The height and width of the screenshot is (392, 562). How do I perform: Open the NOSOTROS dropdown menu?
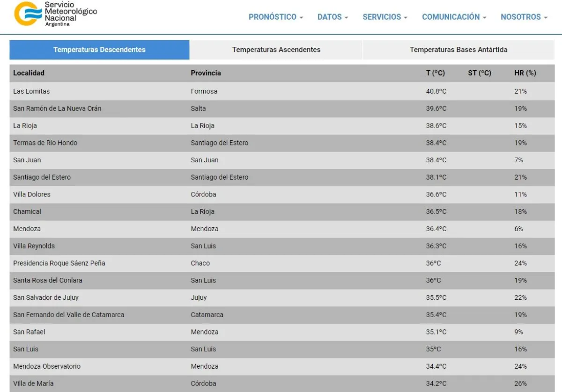tap(524, 17)
